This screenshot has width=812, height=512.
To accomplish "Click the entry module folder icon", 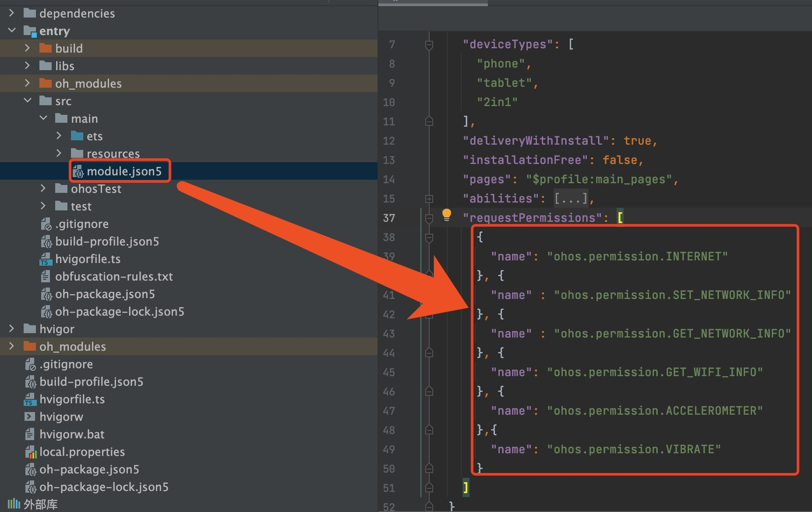I will coord(30,31).
